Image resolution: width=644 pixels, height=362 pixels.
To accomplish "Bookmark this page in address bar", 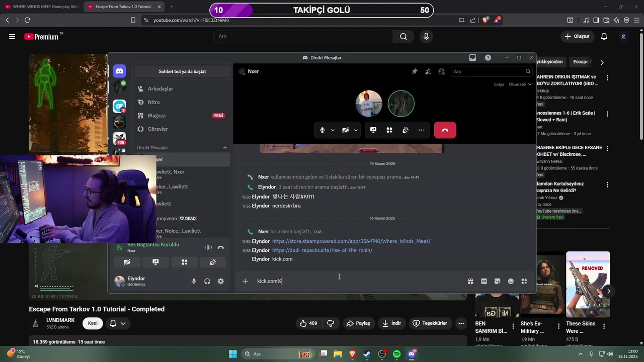I will coord(133,20).
